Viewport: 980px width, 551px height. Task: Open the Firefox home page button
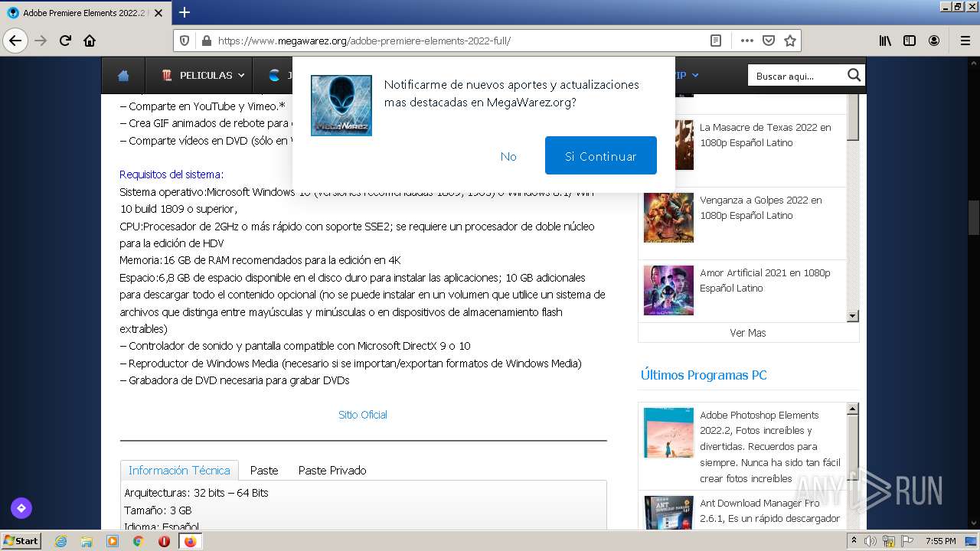coord(90,41)
